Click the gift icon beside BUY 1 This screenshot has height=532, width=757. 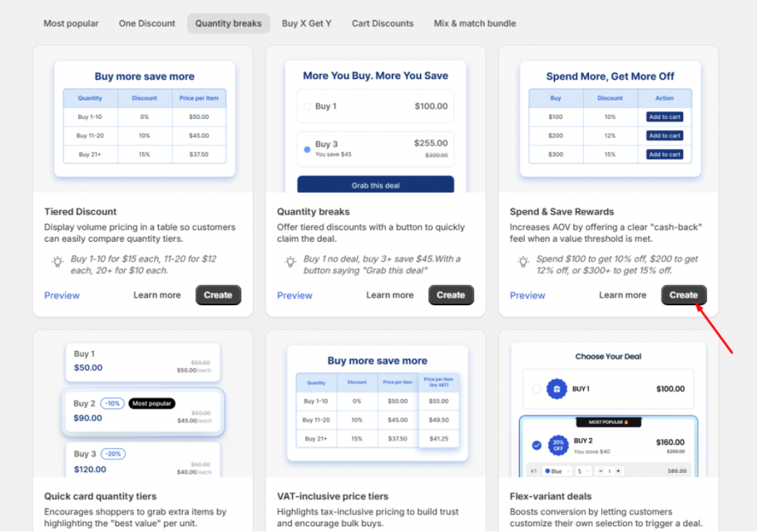[557, 389]
